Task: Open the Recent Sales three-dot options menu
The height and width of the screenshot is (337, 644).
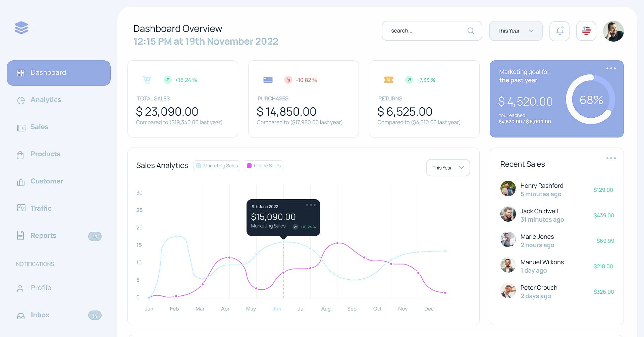Action: (x=611, y=158)
